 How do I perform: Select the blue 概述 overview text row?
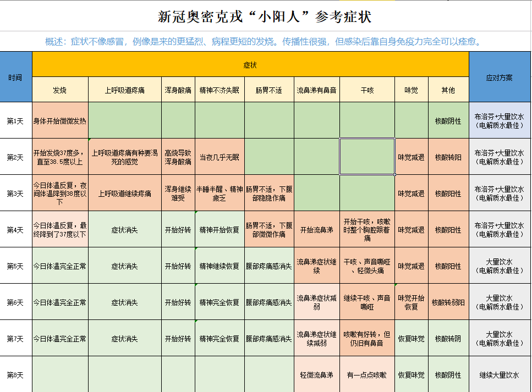[x=265, y=41]
